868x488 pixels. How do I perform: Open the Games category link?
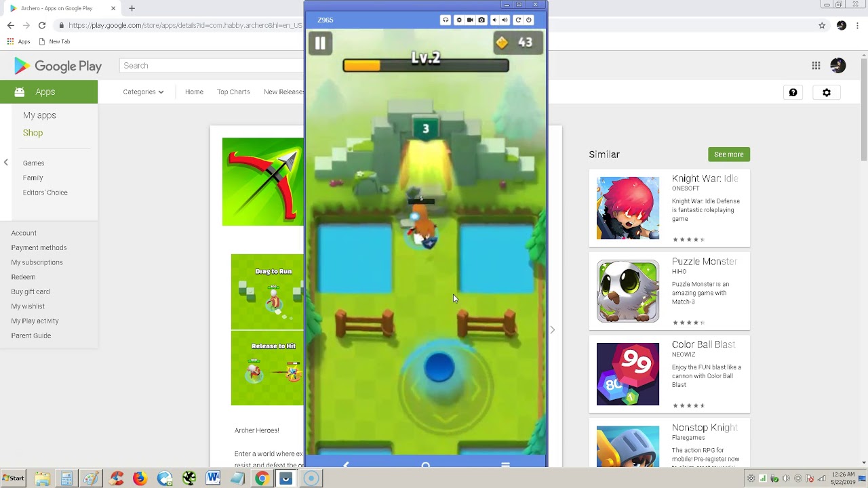click(x=33, y=163)
